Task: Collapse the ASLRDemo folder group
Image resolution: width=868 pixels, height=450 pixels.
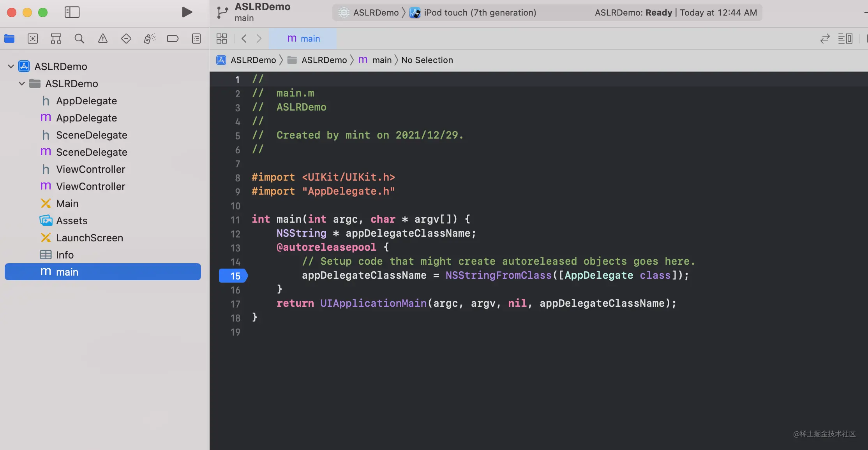Action: [x=22, y=84]
